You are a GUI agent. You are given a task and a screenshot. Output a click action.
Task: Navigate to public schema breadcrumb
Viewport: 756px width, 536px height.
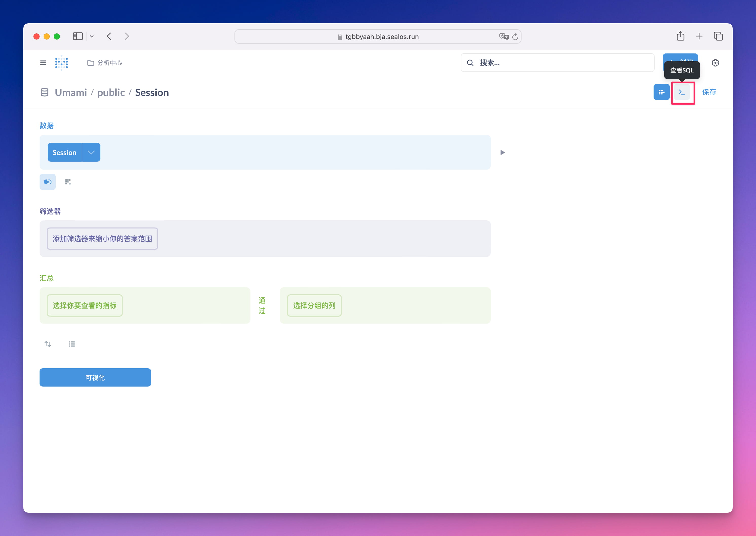111,92
